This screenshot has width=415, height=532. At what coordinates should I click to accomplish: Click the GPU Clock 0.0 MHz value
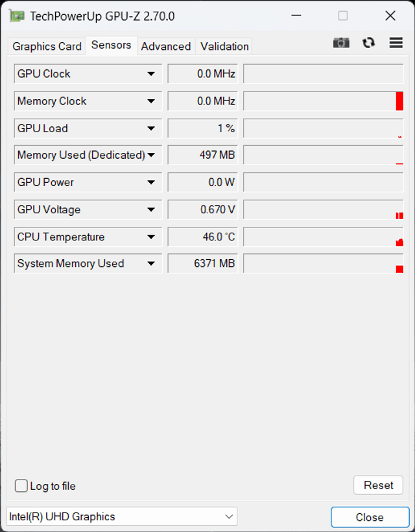203,74
